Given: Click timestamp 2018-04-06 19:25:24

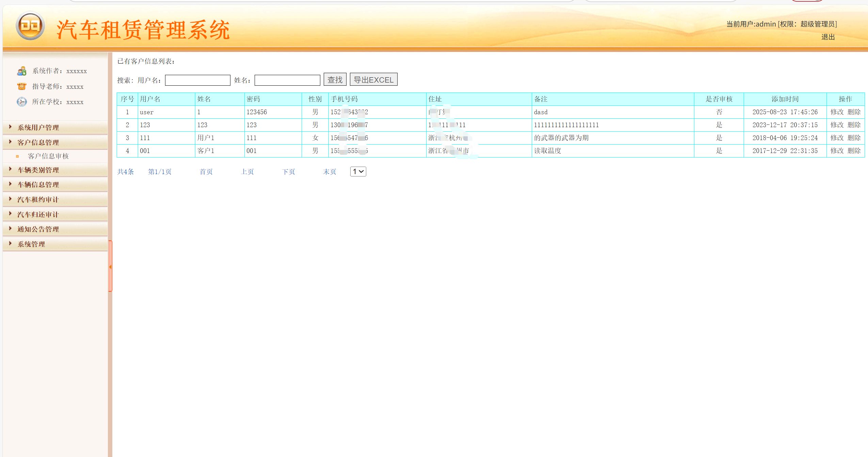Looking at the screenshot, I should [x=785, y=138].
